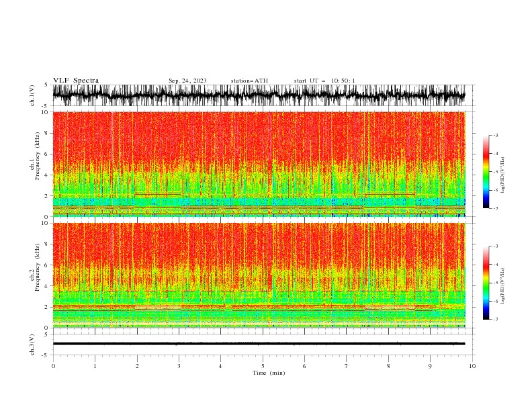The height and width of the screenshot is (411, 532).
Task: Click the date "Sep. 24, 2023"
Action: pos(187,81)
